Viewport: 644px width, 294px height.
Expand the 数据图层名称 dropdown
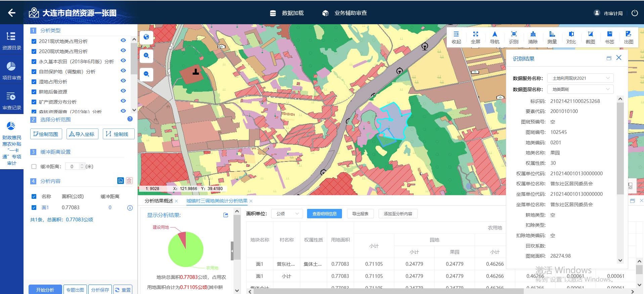580,89
